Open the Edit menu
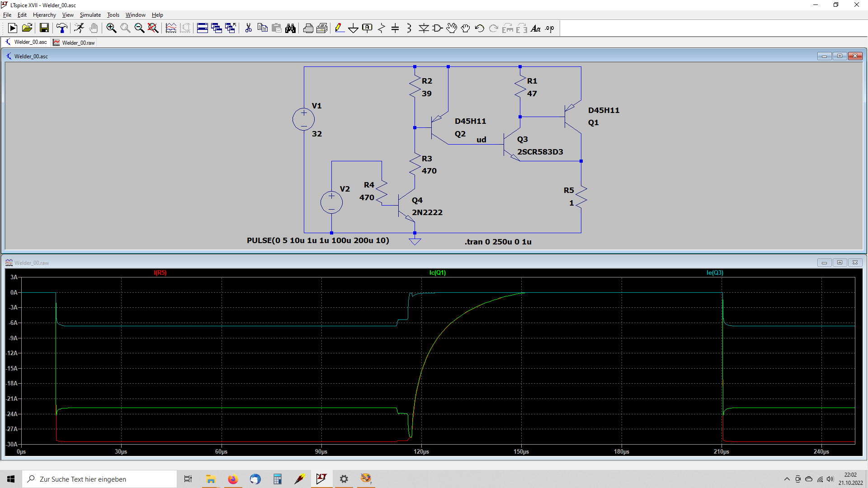The image size is (868, 488). click(22, 15)
